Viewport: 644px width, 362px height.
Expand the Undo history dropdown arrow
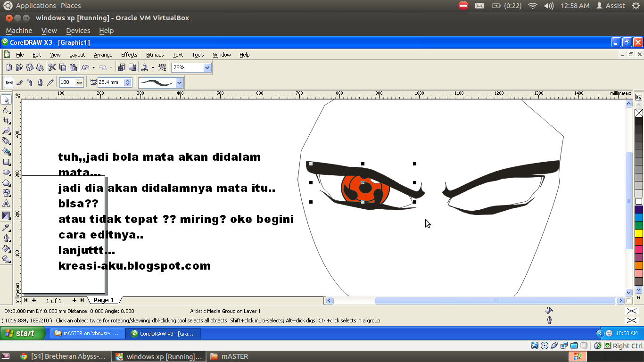[x=93, y=67]
